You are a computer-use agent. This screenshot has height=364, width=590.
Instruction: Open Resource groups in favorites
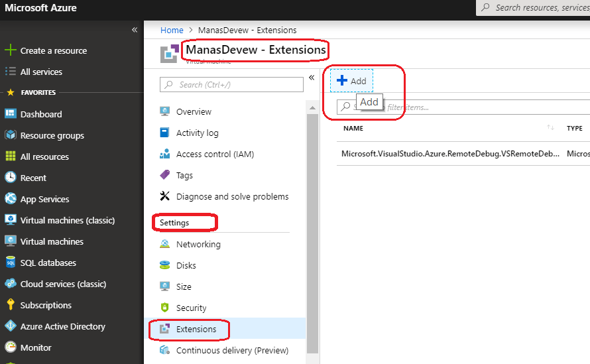pyautogui.click(x=52, y=135)
